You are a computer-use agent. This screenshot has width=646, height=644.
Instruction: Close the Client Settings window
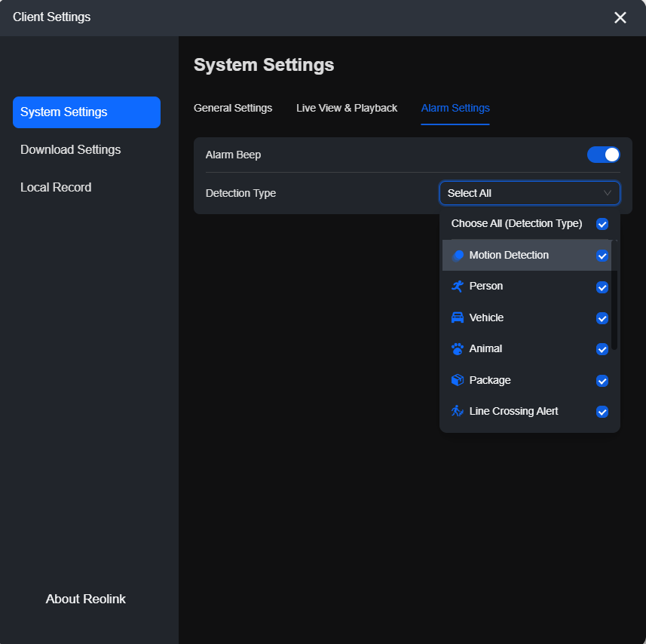[620, 17]
